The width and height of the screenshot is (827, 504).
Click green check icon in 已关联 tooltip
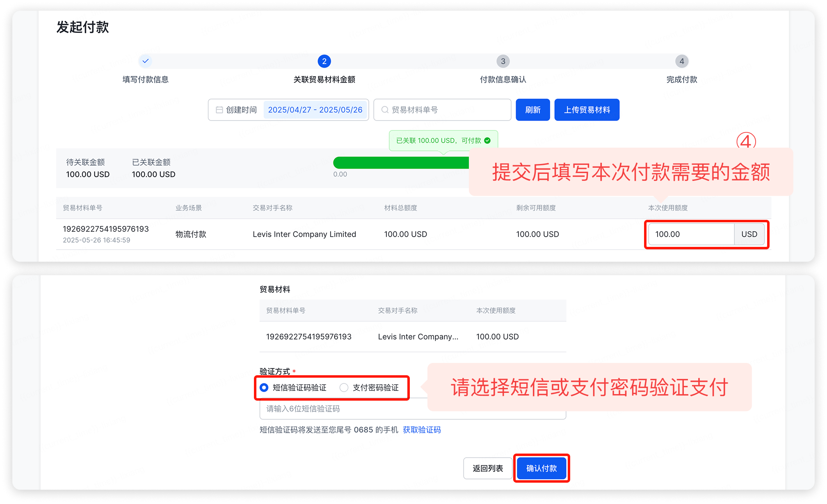[x=487, y=141]
